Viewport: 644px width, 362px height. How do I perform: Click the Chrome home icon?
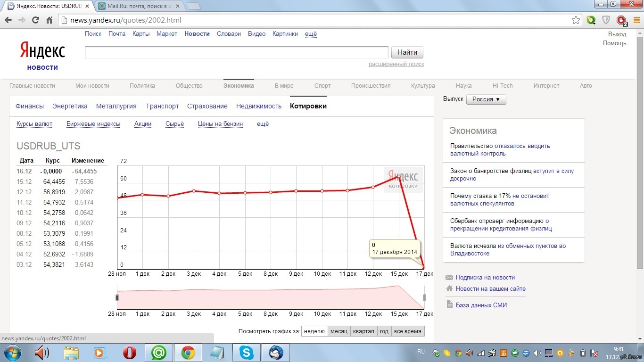49,20
